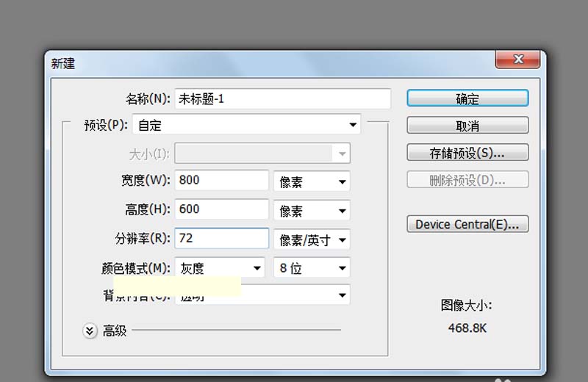Click the 新建 dialog title

pos(63,63)
